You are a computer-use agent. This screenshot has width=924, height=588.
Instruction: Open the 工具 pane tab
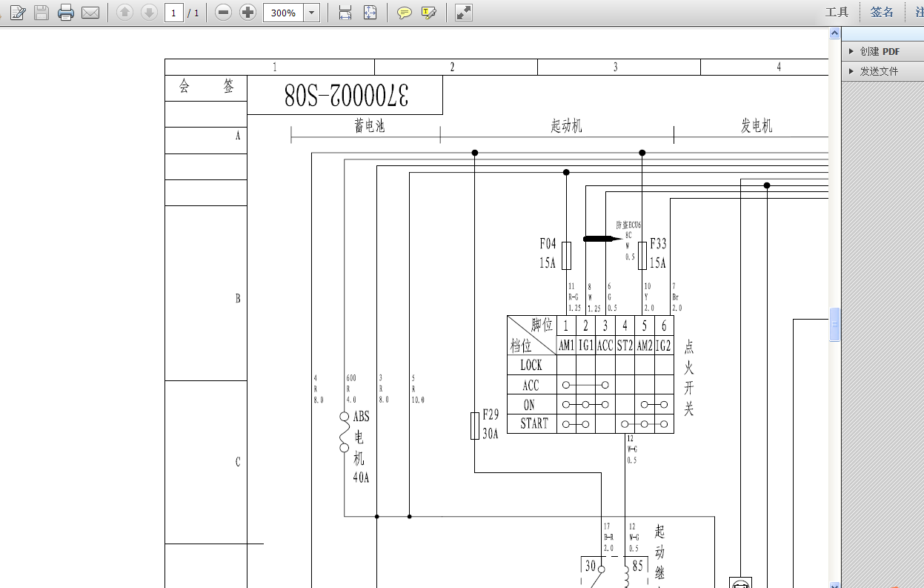pyautogui.click(x=837, y=12)
